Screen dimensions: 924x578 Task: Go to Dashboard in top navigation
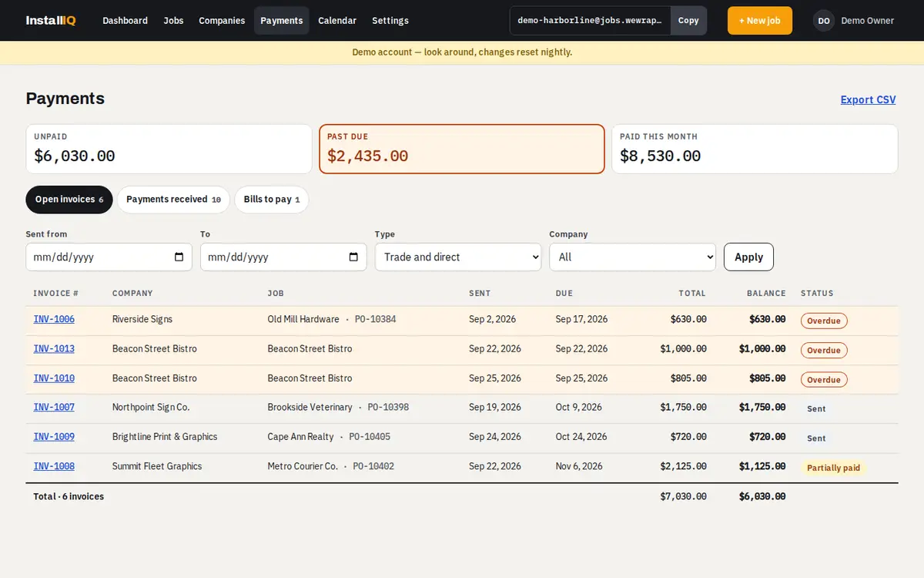click(x=126, y=21)
